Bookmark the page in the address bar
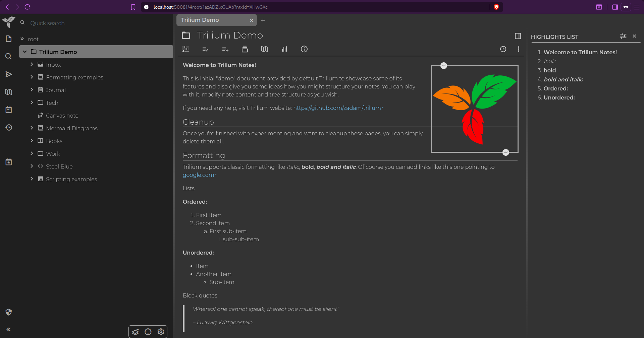This screenshot has width=644, height=338. [133, 7]
